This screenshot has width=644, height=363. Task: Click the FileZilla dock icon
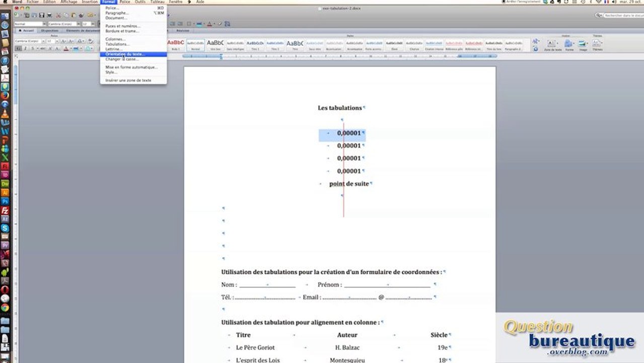coord(5,210)
